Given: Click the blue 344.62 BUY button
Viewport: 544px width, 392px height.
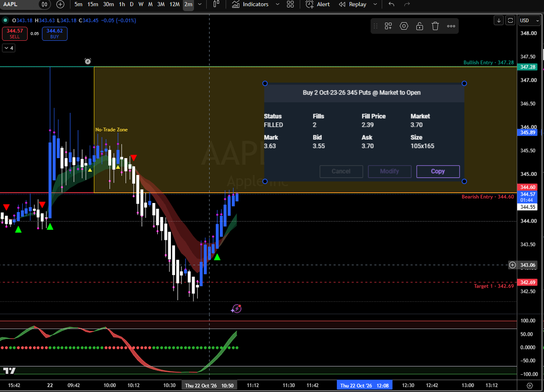Looking at the screenshot, I should [x=55, y=34].
